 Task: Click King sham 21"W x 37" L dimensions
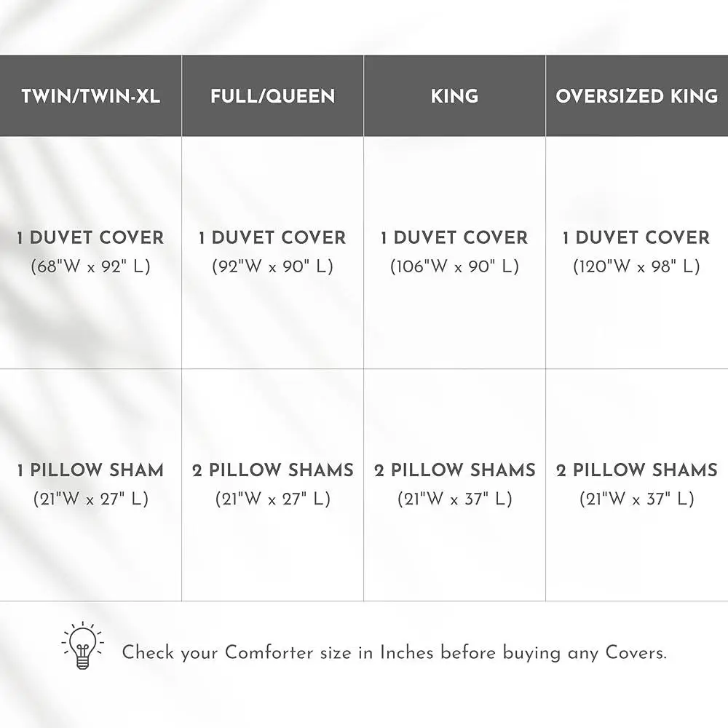454,499
